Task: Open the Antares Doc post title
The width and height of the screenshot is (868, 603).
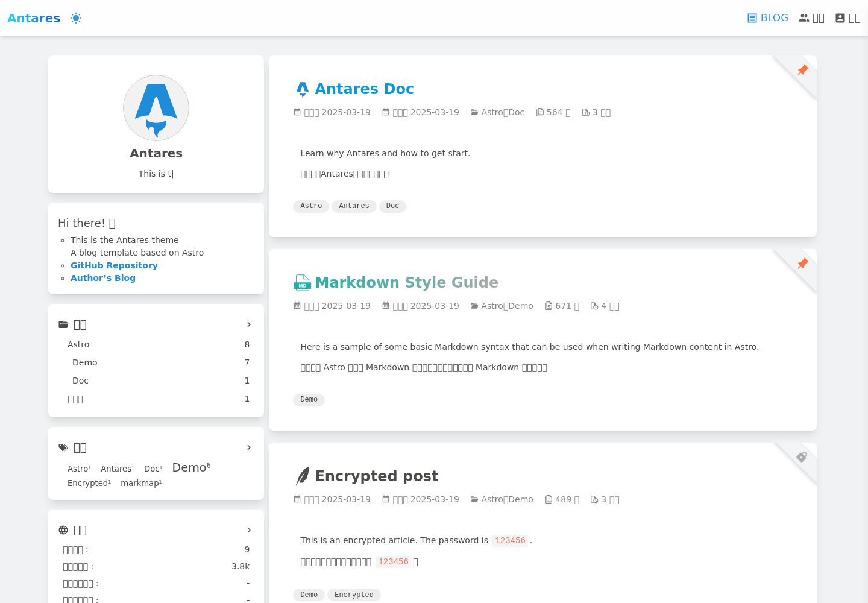Action: [364, 89]
